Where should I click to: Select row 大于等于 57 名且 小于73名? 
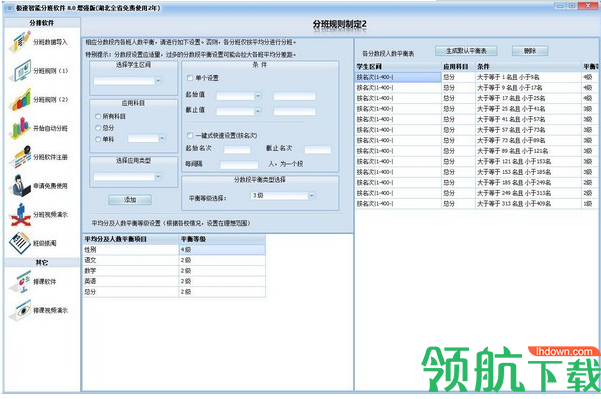[x=475, y=130]
